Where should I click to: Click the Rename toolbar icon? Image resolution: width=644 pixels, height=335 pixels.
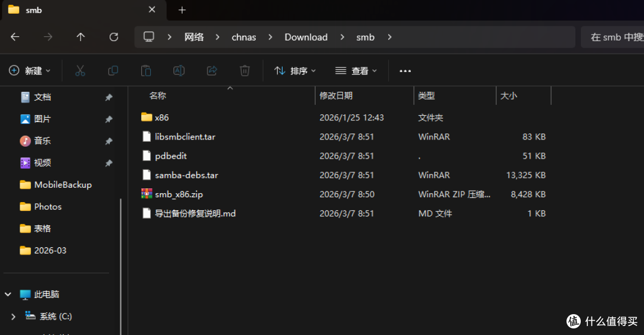[179, 70]
